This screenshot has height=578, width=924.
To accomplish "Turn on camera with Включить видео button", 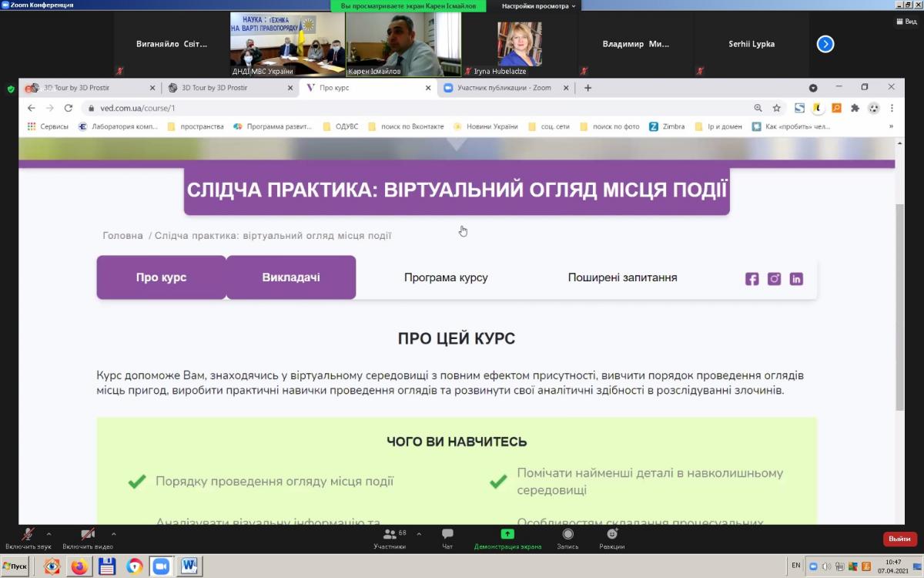I will [88, 538].
